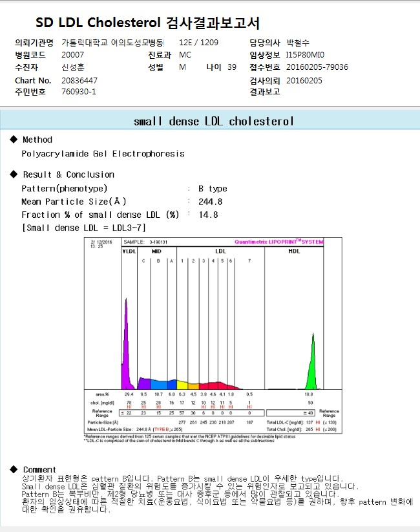This screenshot has width=420, height=532.
Task: Select the VLDL cholesterol value '78'
Action: [x=129, y=403]
